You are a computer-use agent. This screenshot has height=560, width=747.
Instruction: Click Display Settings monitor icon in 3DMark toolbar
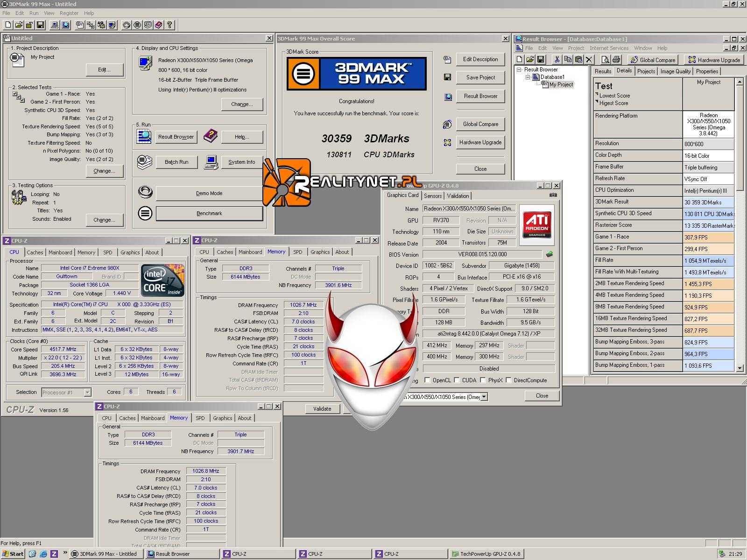tap(112, 25)
